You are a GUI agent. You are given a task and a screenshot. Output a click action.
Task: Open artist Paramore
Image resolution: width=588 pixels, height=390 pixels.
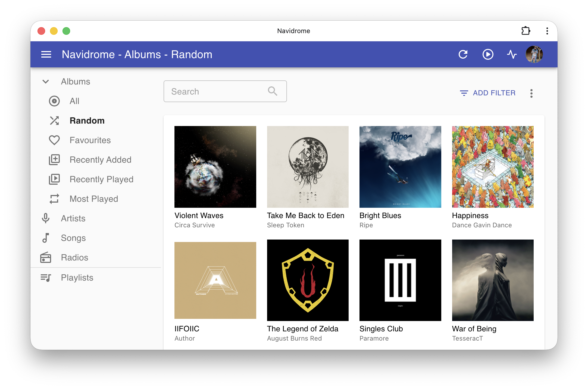click(x=374, y=338)
